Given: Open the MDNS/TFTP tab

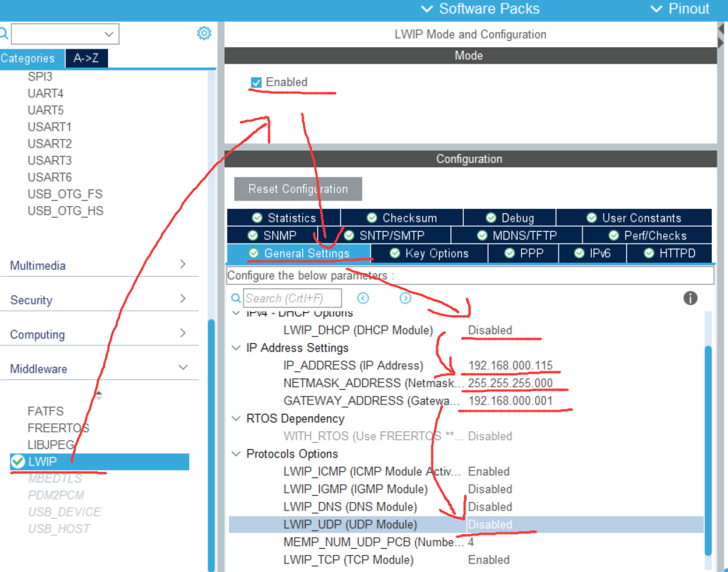Looking at the screenshot, I should coord(517,235).
